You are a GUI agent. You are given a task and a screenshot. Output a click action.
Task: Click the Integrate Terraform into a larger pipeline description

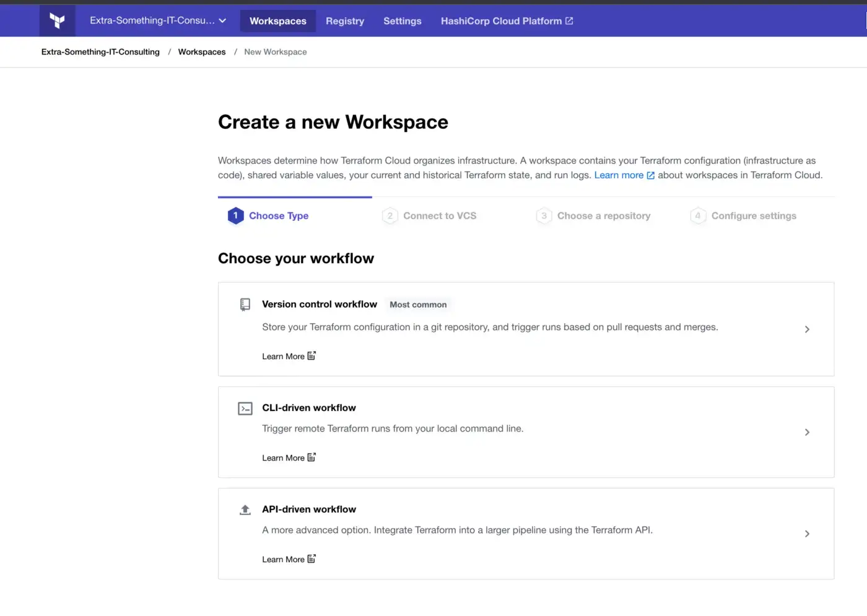pyautogui.click(x=457, y=530)
